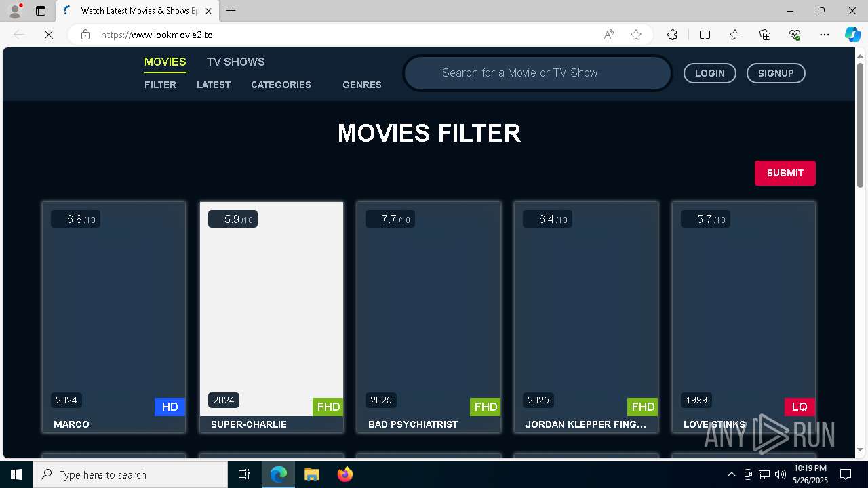
Task: Click the BAD PSYCHIATRIST title link
Action: click(413, 424)
